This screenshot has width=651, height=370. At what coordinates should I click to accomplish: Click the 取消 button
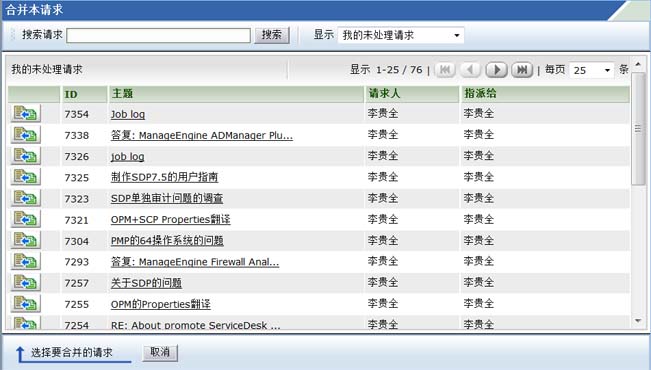(160, 353)
